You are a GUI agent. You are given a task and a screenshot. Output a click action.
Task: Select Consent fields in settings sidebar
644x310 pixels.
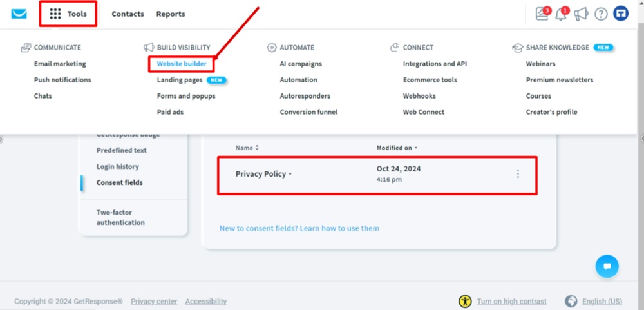tap(120, 182)
